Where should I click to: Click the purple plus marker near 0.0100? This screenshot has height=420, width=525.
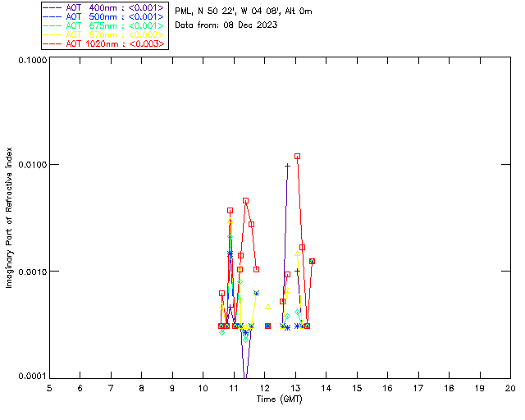287,166
